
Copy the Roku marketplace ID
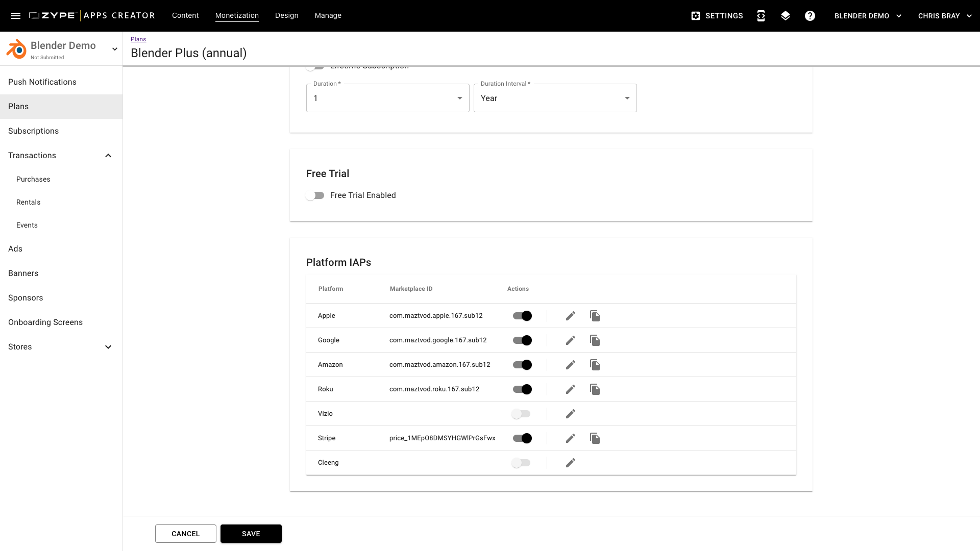[595, 389]
